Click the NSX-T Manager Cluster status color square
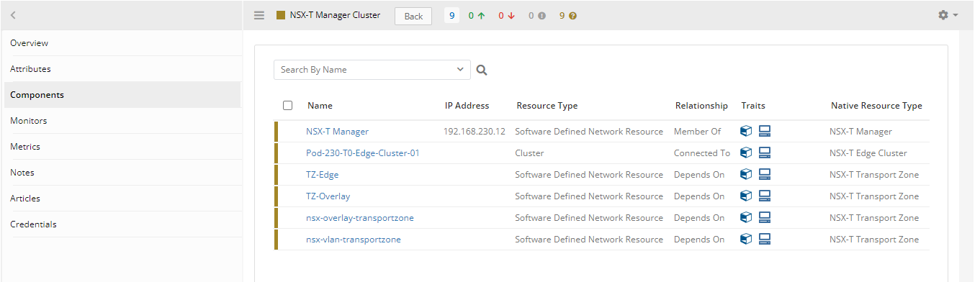The height and width of the screenshot is (282, 980). 281,15
